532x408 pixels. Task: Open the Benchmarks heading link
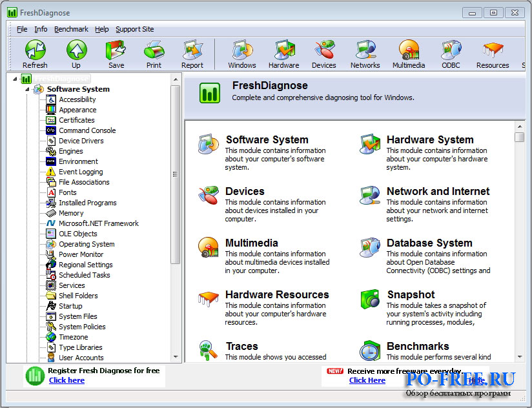pyautogui.click(x=418, y=346)
